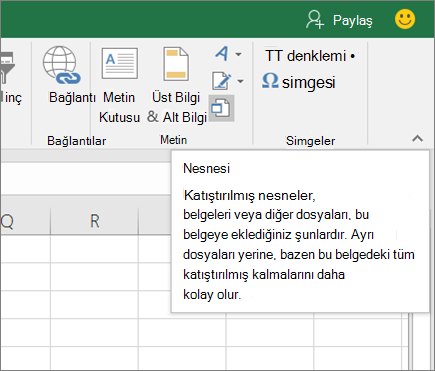This screenshot has height=371, width=435.
Task: Select the column R header
Action: pos(94,221)
